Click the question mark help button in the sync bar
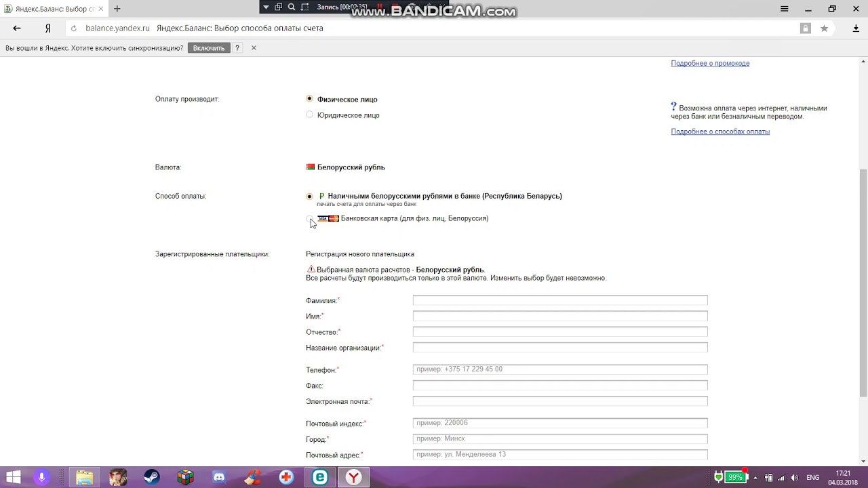Screen dimensions: 868x488 (237, 48)
